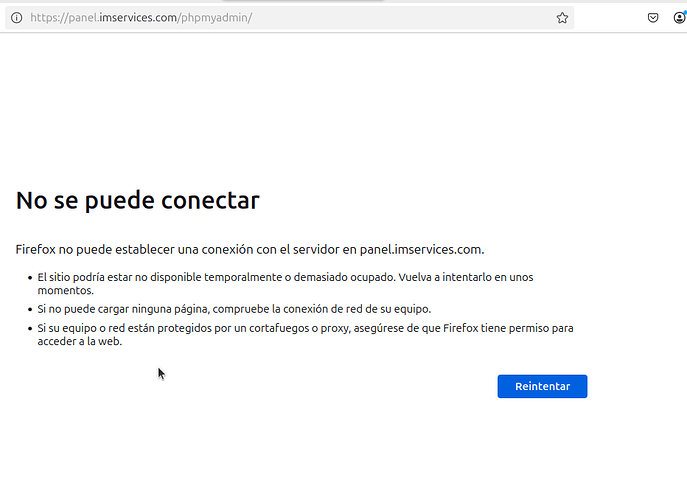
Task: Open the site information icon in address bar
Action: pos(17,18)
